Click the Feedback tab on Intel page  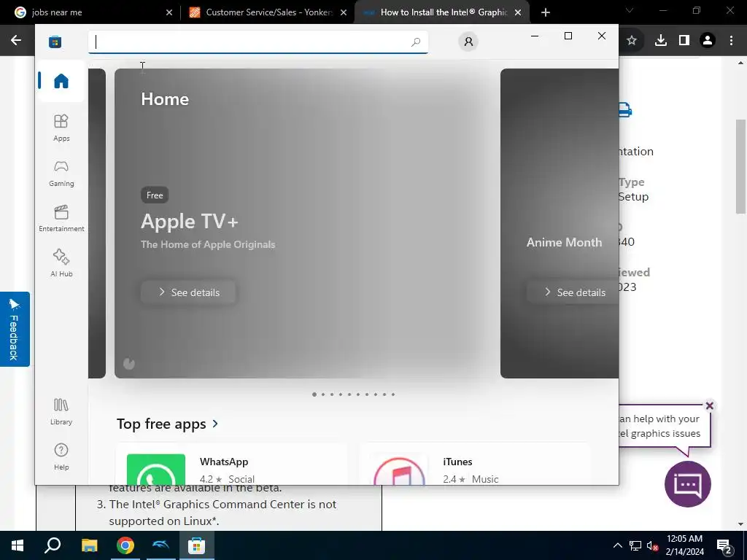(15, 329)
